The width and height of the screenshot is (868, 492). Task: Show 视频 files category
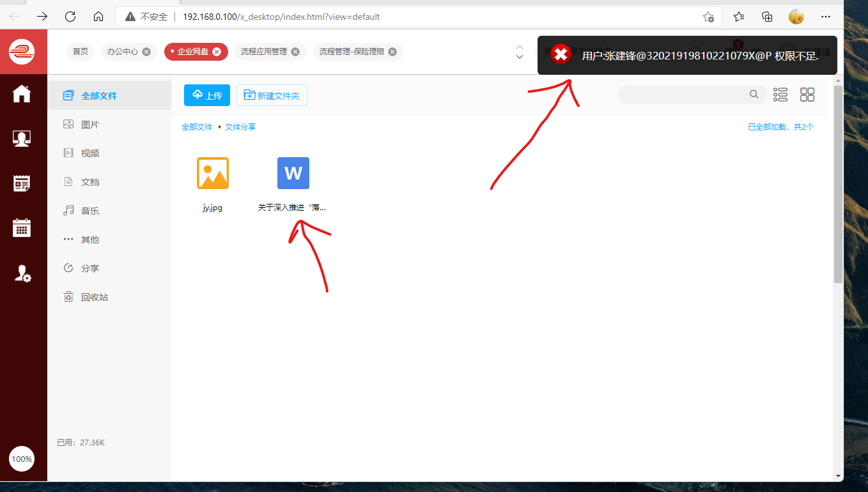click(109, 153)
